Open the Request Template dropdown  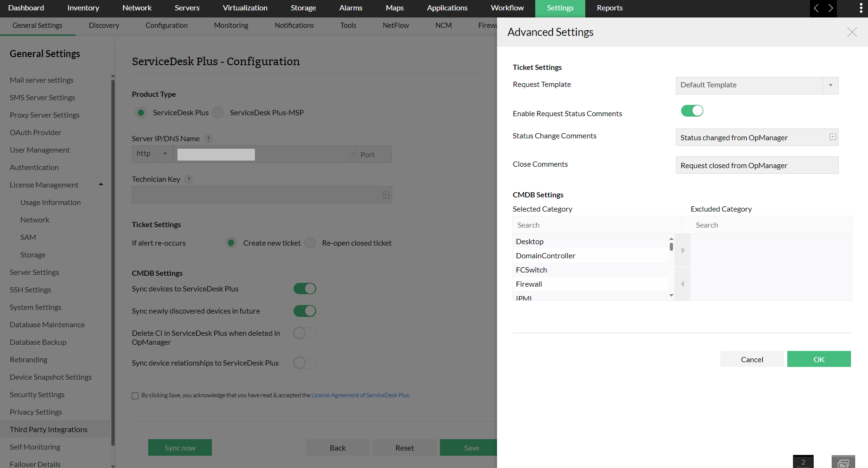coord(830,85)
